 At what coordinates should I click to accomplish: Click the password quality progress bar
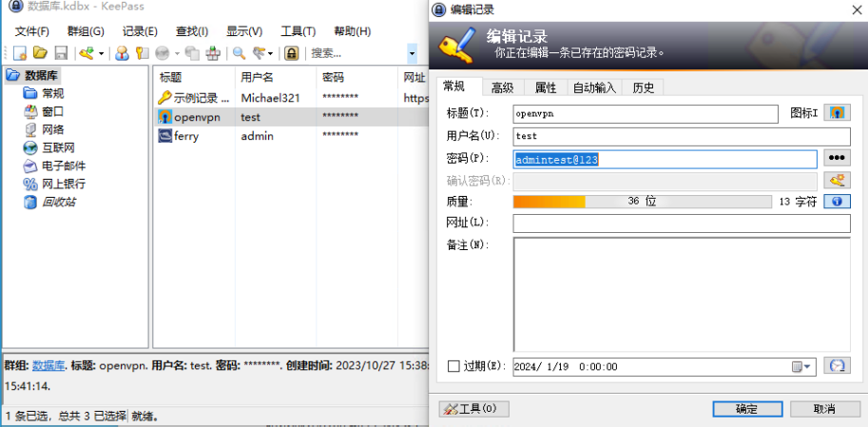pyautogui.click(x=642, y=202)
